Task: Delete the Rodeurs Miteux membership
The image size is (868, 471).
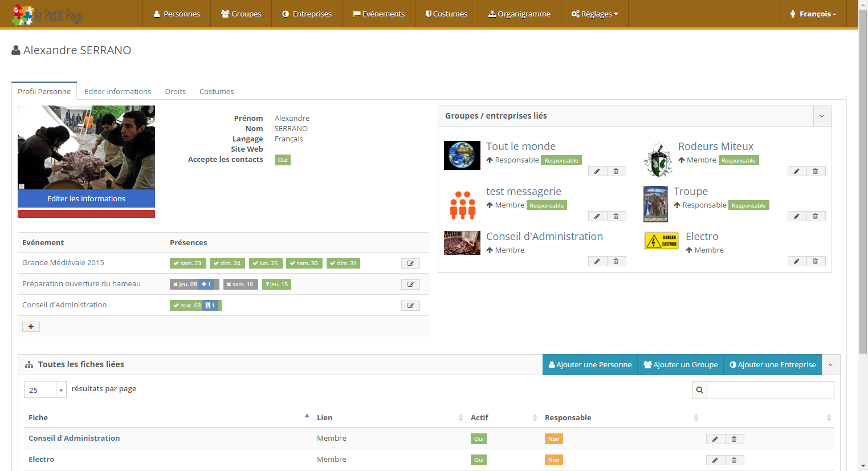Action: [x=816, y=171]
